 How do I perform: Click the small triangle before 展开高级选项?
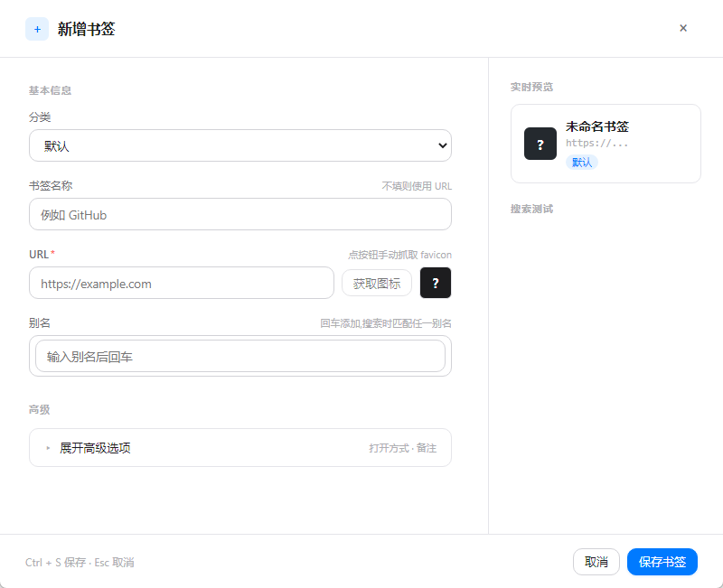pos(48,448)
